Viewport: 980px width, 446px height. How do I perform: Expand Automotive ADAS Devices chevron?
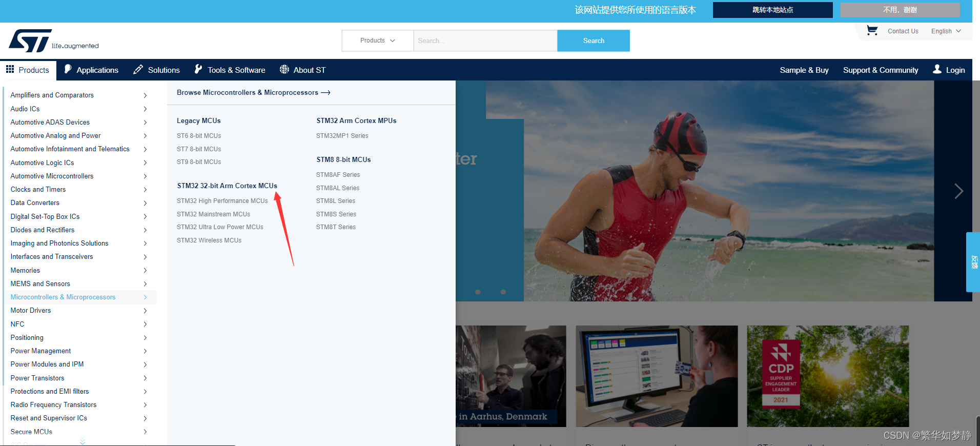(145, 122)
